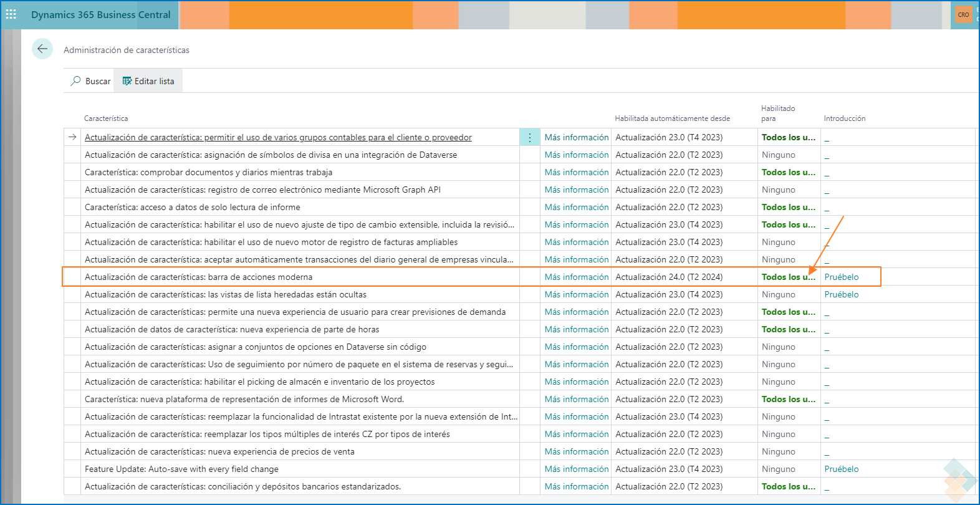Click the Buscar search icon
This screenshot has height=505, width=980.
(76, 81)
